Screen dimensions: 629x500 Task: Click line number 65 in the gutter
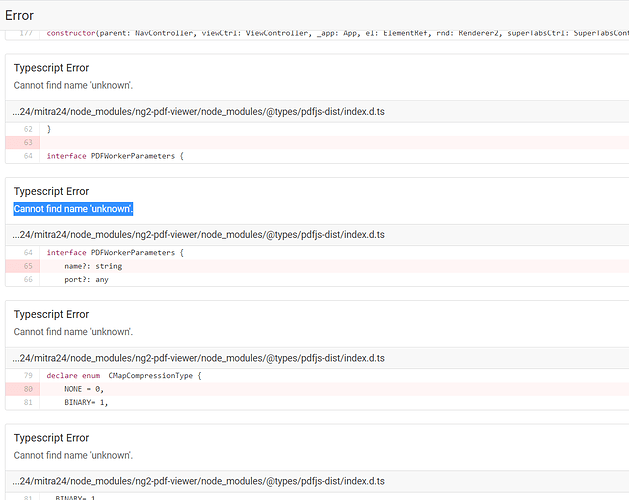coord(28,266)
